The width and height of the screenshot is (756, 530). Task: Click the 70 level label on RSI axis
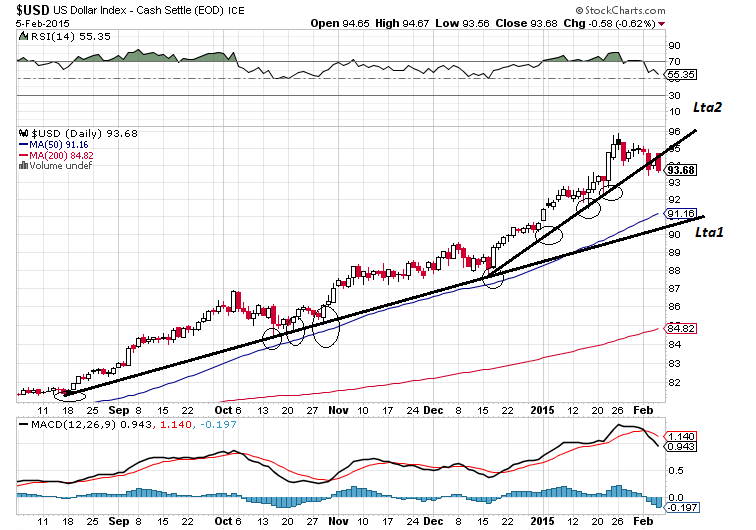coord(674,62)
